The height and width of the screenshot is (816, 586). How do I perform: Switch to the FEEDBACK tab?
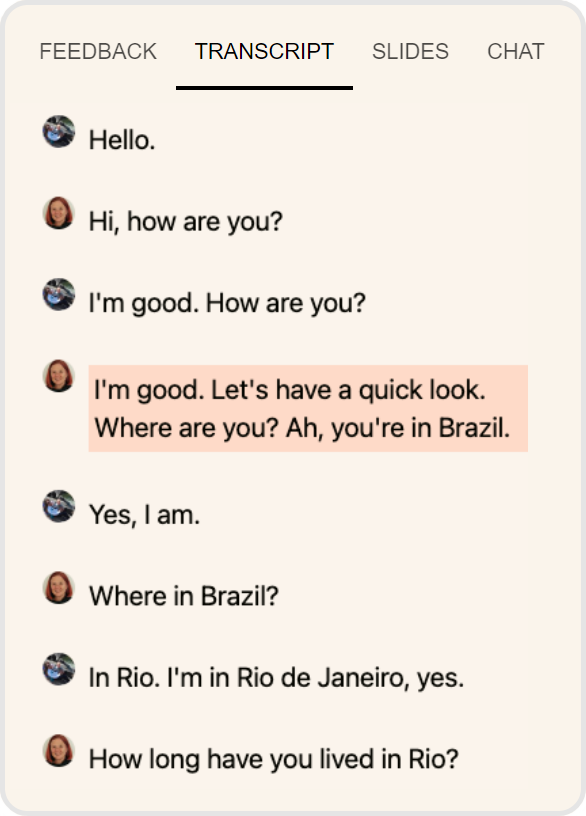97,51
